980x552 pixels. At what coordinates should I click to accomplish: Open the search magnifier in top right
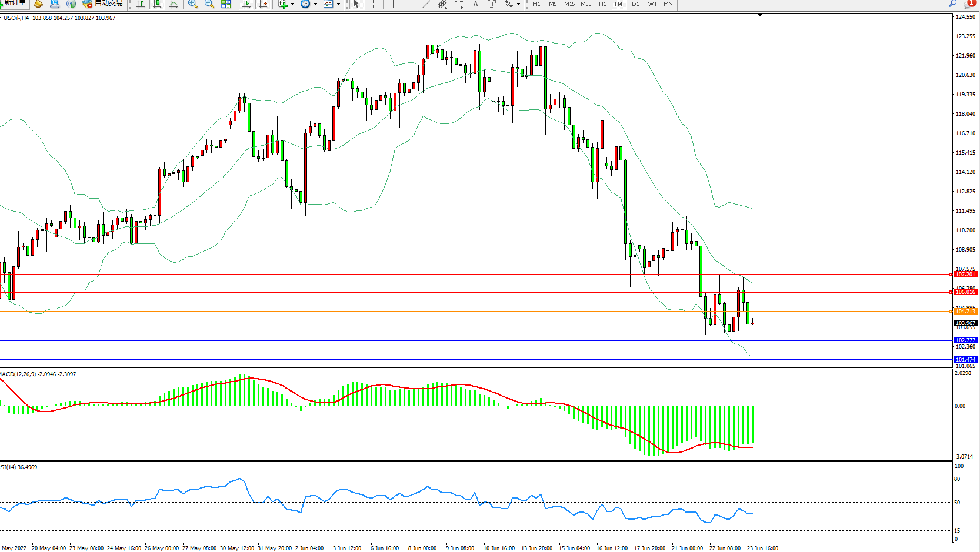pos(952,4)
